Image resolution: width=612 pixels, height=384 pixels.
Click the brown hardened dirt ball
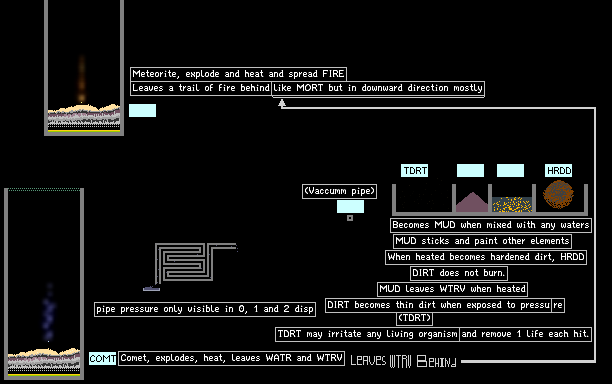[x=559, y=194]
